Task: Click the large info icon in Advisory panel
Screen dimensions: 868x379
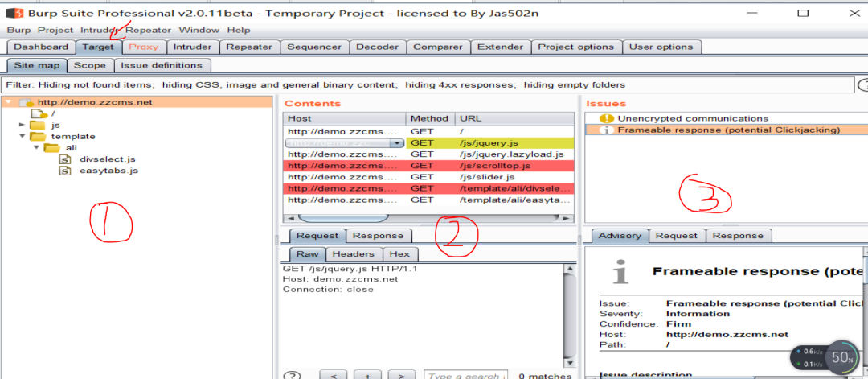Action: point(621,271)
